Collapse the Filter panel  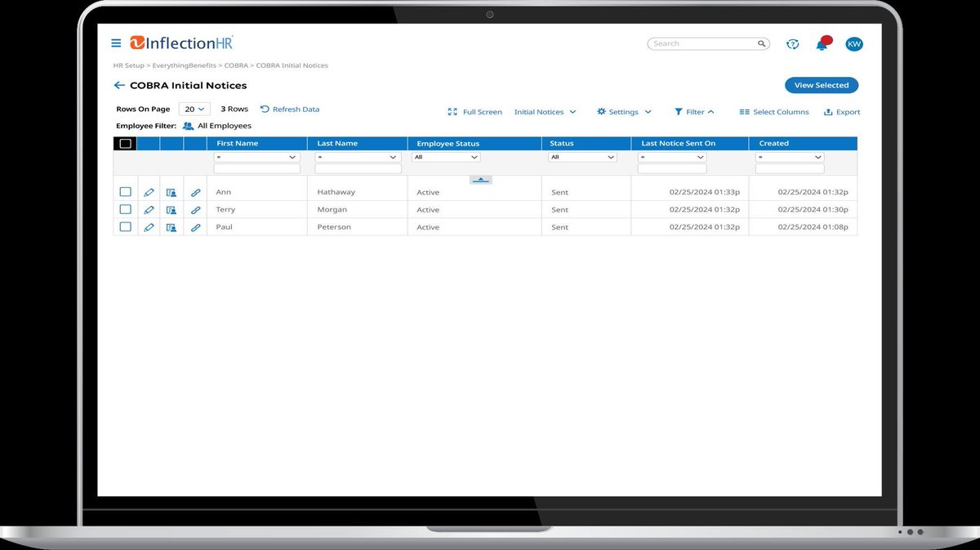(694, 112)
